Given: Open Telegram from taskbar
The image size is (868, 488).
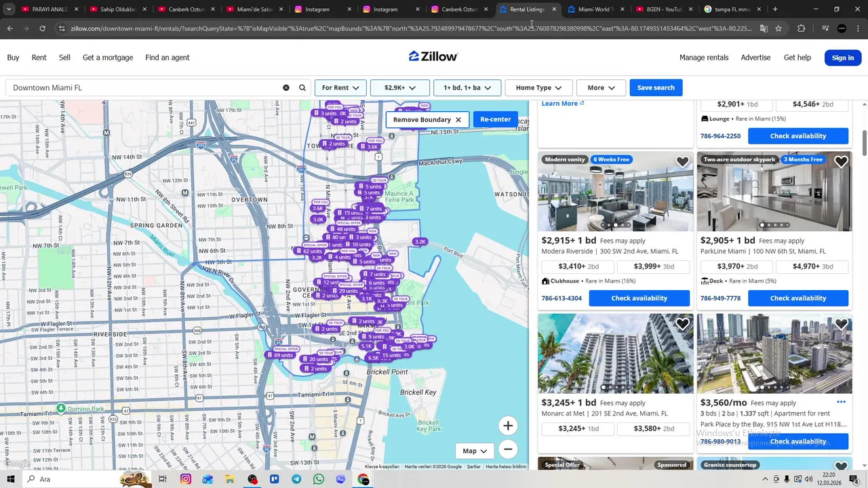Looking at the screenshot, I should point(296,479).
